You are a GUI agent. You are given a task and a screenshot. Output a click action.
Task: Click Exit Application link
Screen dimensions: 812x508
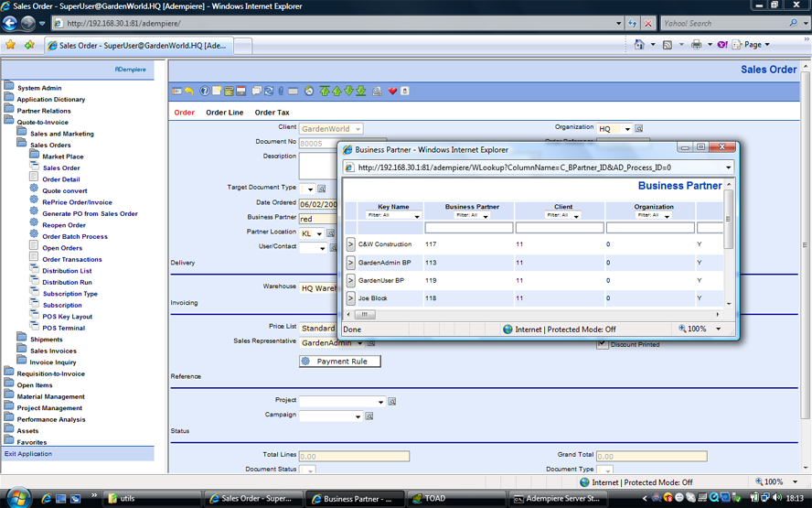coord(28,454)
